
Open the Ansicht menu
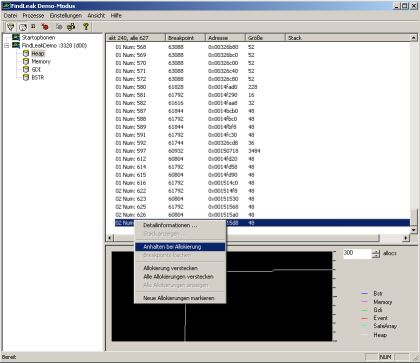click(x=96, y=16)
